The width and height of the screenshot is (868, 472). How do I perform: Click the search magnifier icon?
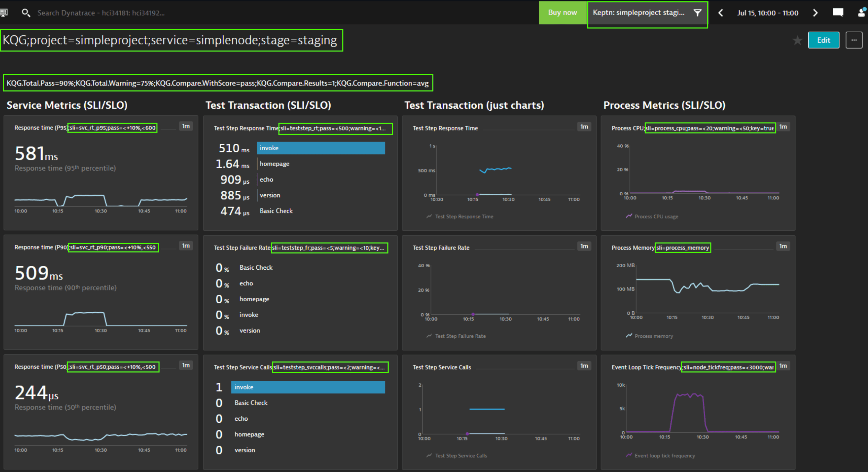[26, 12]
